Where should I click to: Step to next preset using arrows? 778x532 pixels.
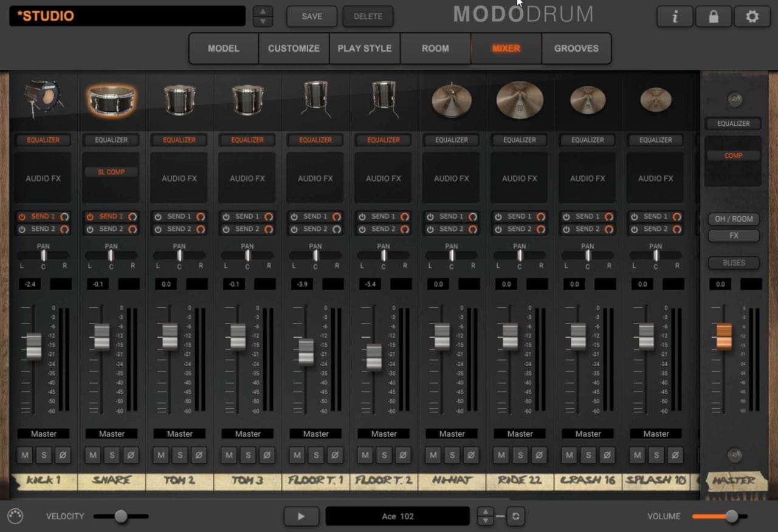[x=263, y=21]
